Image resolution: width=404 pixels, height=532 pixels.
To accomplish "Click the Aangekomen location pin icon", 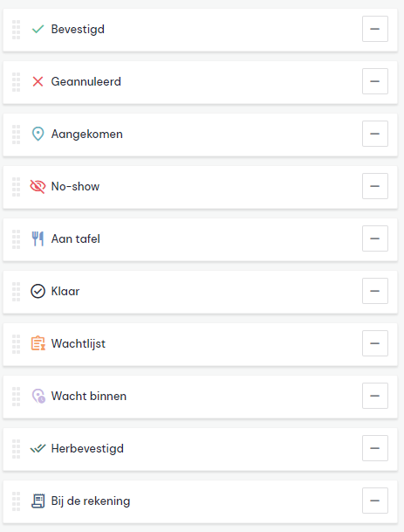I will pos(38,134).
